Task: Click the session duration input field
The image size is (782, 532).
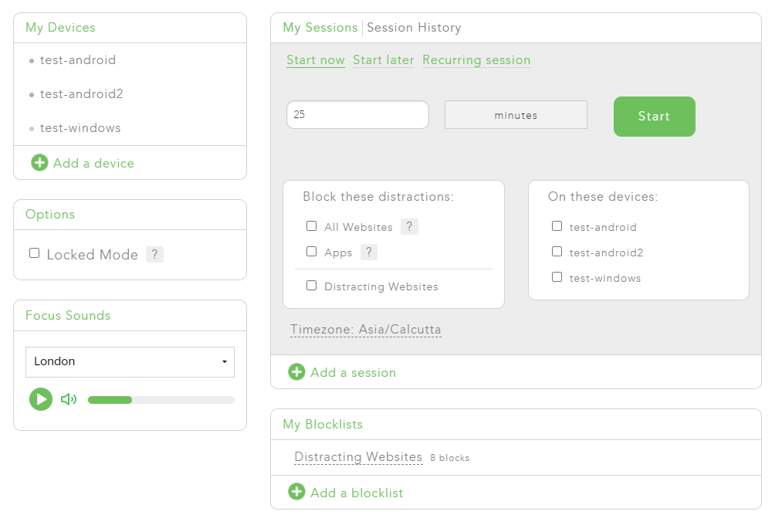Action: (357, 115)
